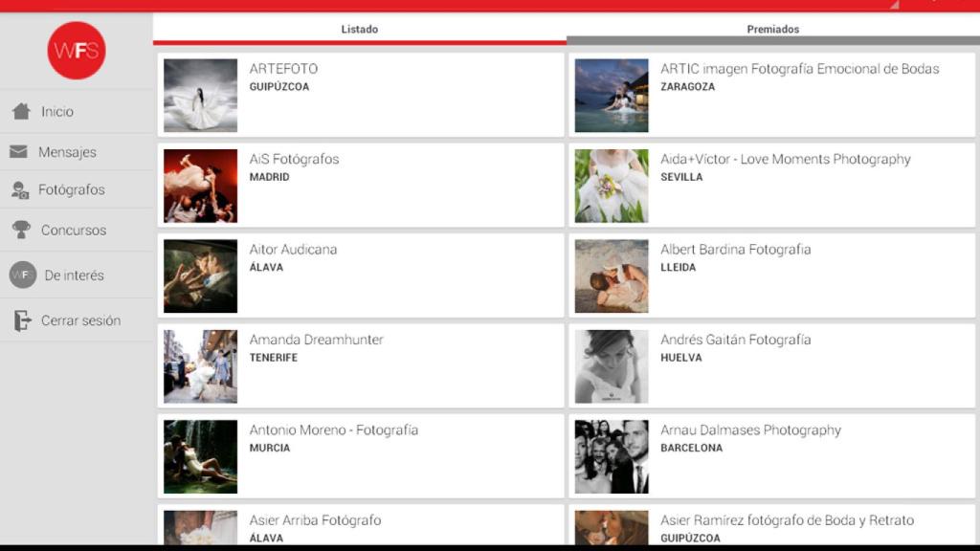Click GUIPÚZCOA under Asier Ramírez
Screen dimensions: 980x551
690,538
